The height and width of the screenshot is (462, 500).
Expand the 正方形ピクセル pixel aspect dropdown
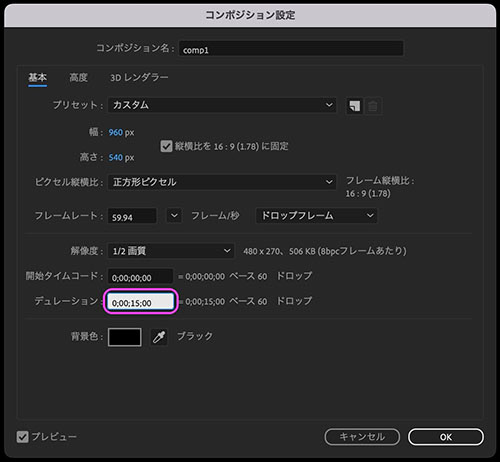(x=222, y=182)
